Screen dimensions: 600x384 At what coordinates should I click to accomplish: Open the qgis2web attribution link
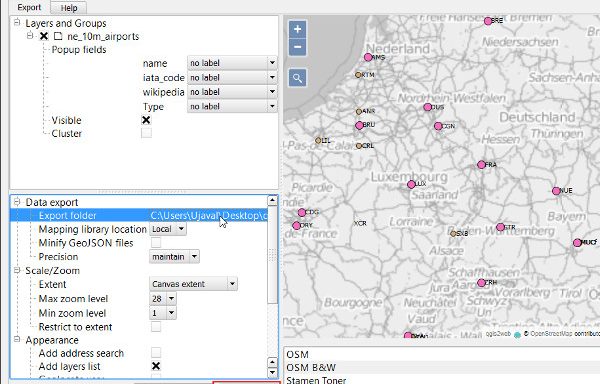[498, 334]
